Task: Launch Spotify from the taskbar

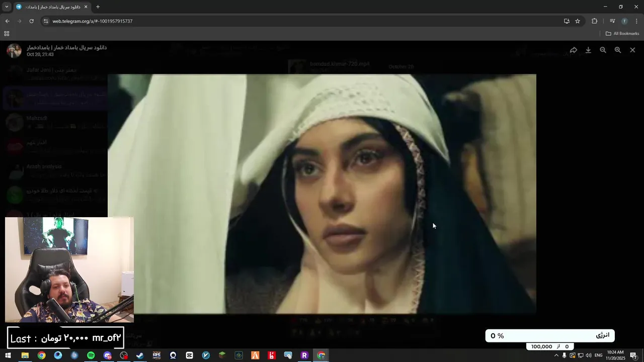Action: [91, 355]
